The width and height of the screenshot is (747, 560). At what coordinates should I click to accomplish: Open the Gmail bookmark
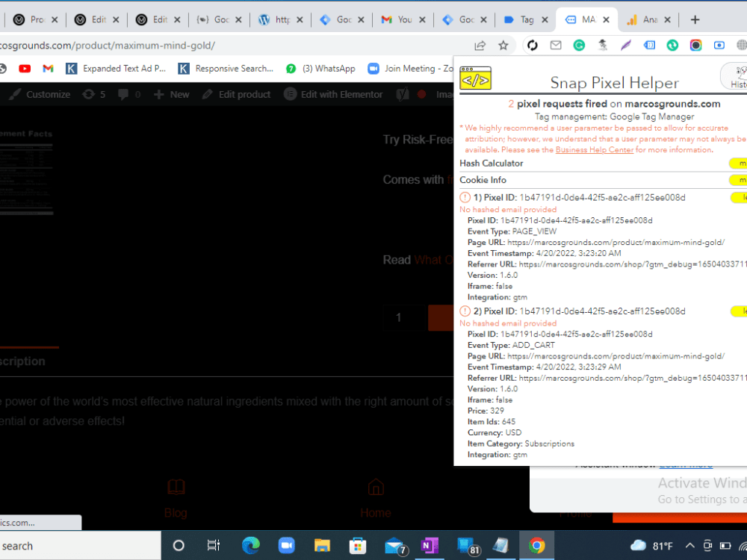click(x=48, y=69)
